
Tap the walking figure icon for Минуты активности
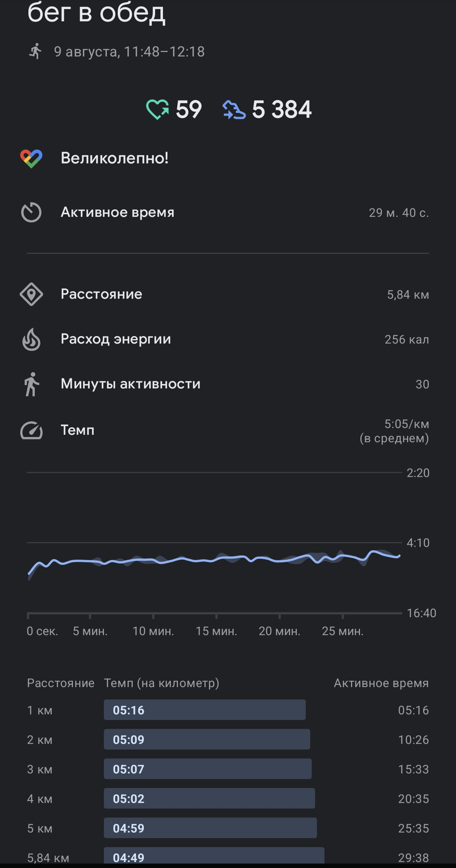pos(31,384)
